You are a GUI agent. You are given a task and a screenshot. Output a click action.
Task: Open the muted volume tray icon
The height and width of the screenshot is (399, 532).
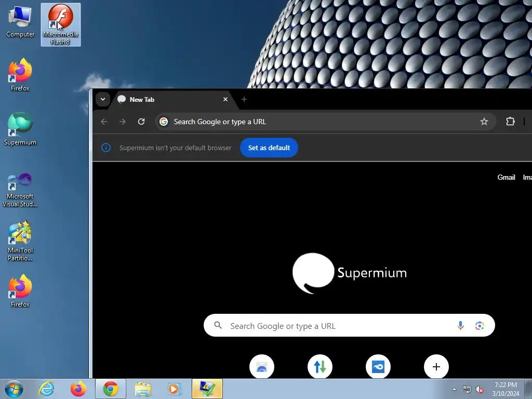point(480,389)
